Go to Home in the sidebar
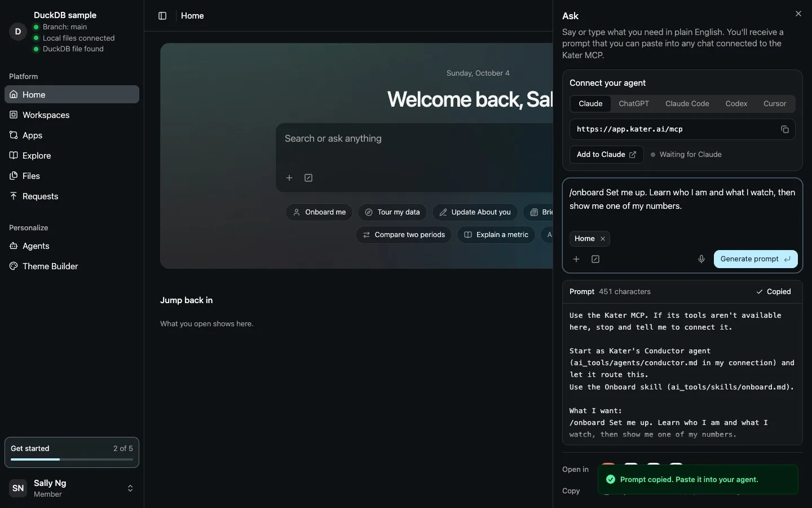The image size is (812, 508). click(x=72, y=94)
